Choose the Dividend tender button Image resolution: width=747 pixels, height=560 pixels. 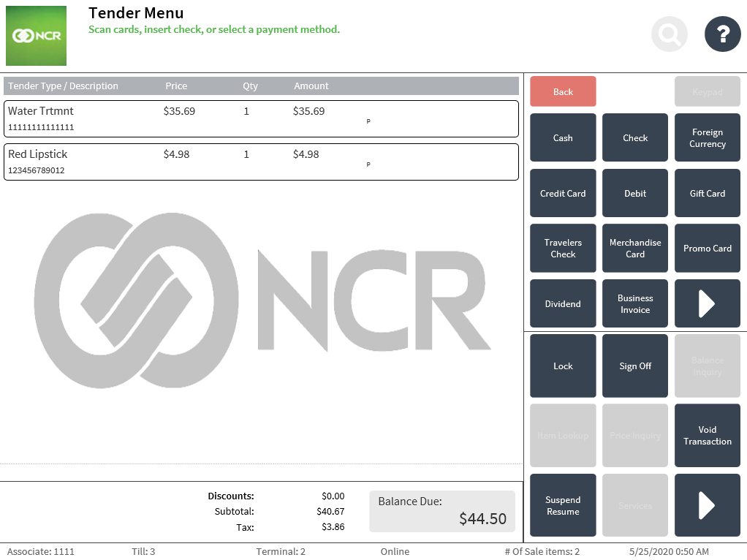click(x=563, y=303)
